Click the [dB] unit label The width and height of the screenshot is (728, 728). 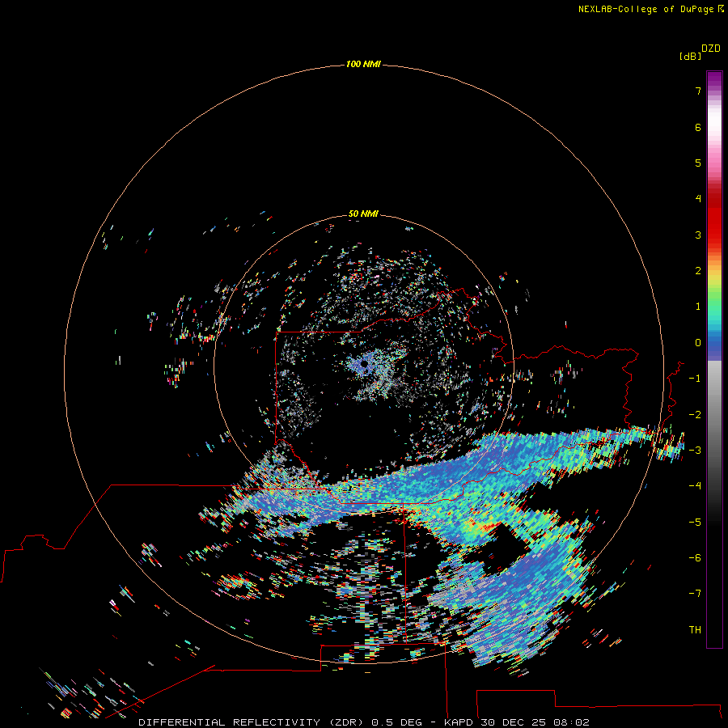(x=690, y=56)
